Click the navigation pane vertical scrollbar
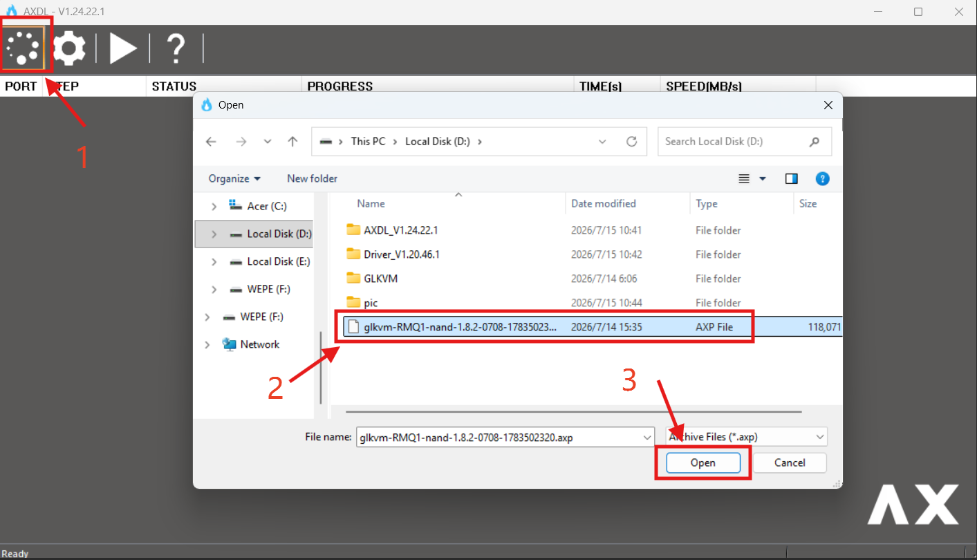Viewport: 977px width, 560px height. [320, 368]
